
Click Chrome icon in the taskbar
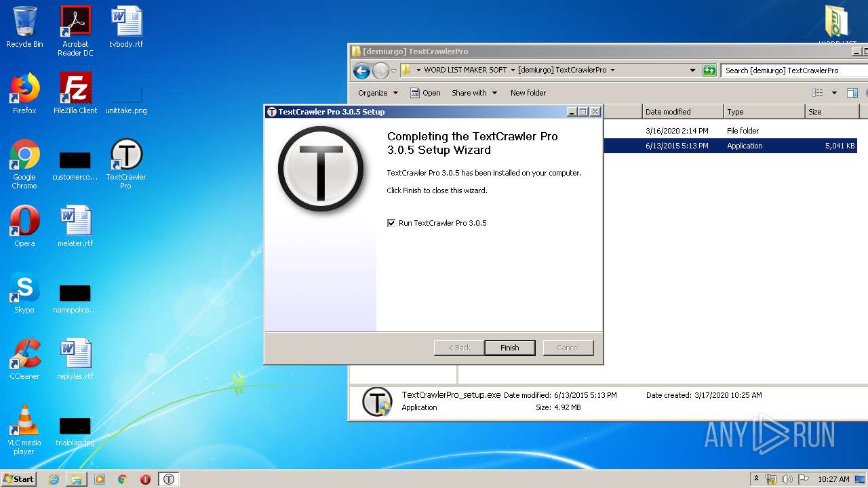click(122, 479)
